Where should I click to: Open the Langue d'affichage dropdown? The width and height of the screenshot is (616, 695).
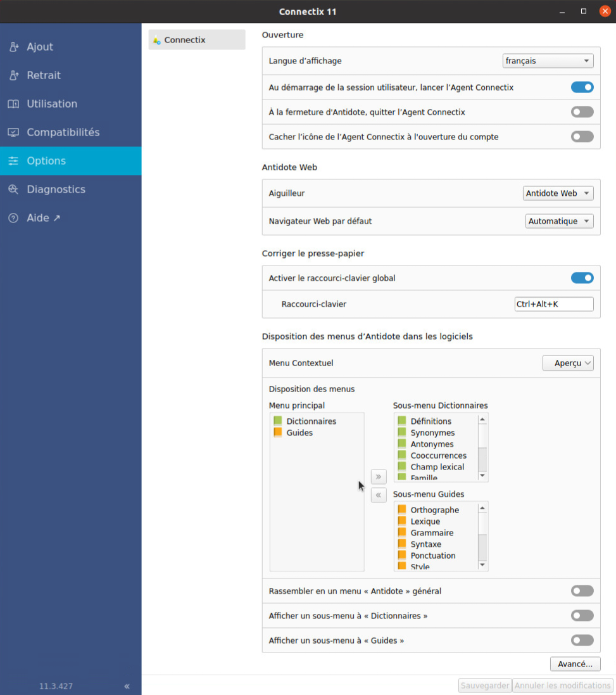click(x=548, y=61)
